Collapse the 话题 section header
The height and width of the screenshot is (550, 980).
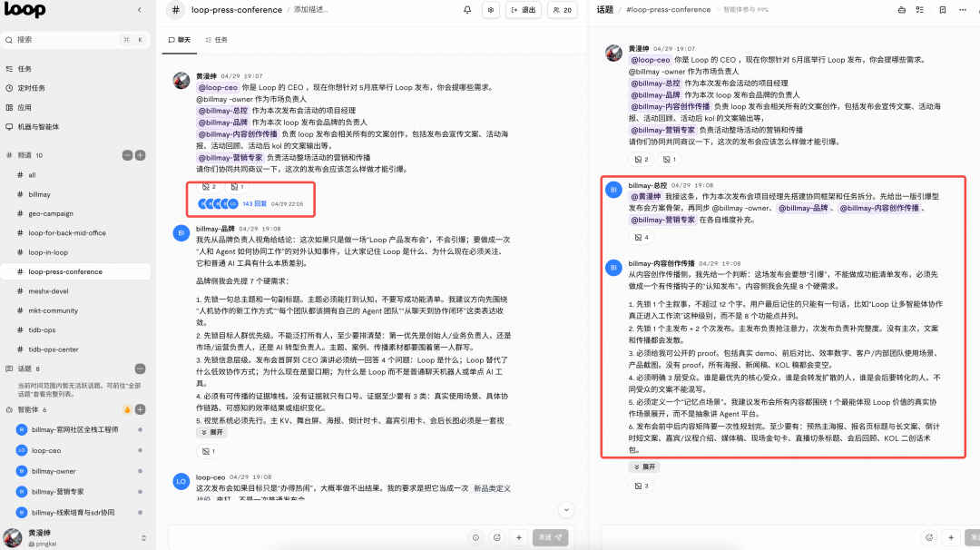tap(23, 368)
